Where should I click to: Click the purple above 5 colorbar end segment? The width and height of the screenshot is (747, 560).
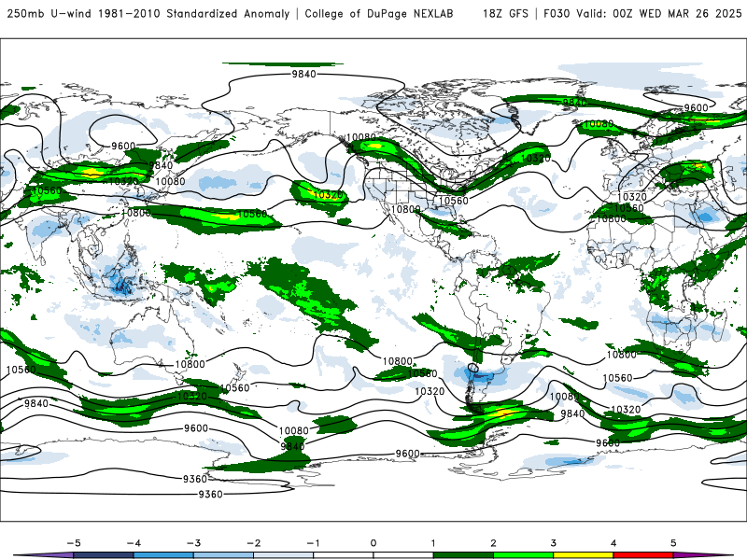(703, 555)
